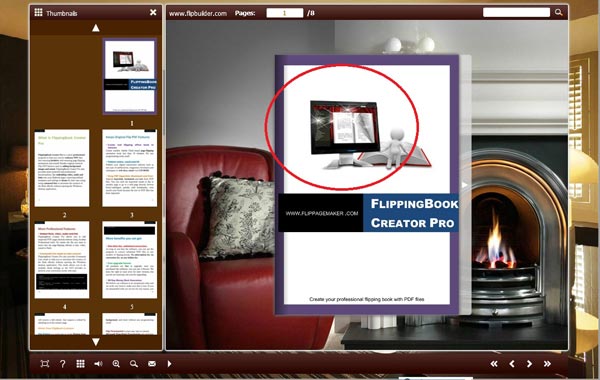This screenshot has height=380, width=600.
Task: Select the page 3 thumbnail
Action: [130, 168]
